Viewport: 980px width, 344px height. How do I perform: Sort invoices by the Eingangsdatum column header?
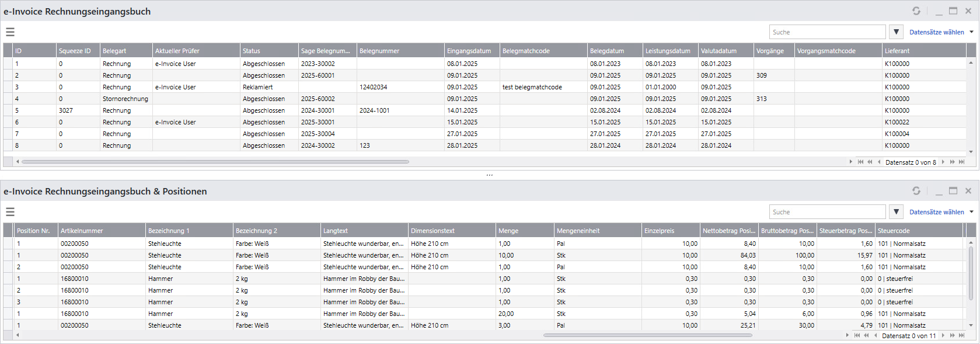[x=469, y=51]
